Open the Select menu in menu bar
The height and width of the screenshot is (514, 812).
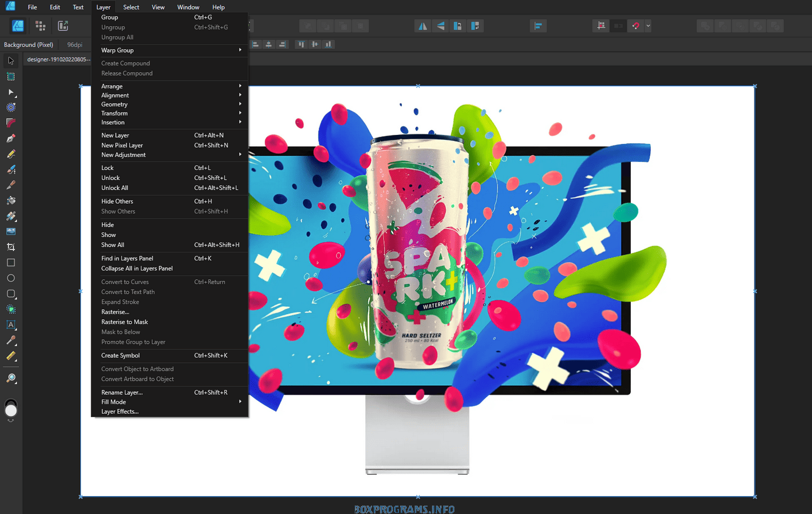click(131, 7)
